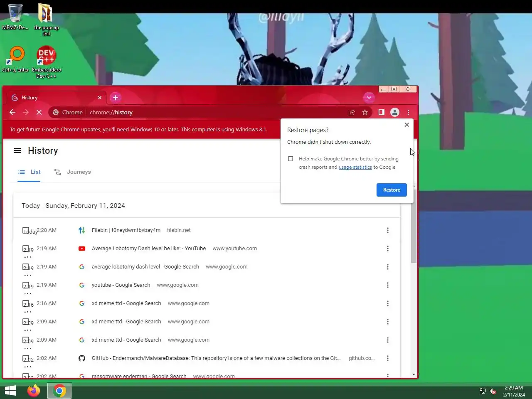
Task: Click the filebin.net domain text
Action: click(179, 230)
